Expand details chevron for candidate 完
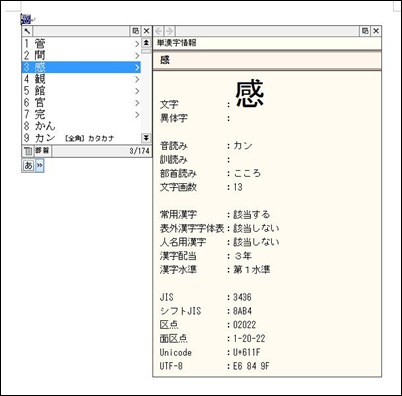The image size is (402, 396). click(x=137, y=115)
